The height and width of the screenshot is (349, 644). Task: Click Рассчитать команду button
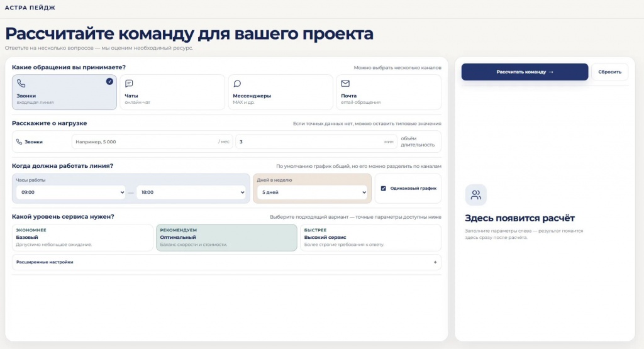coord(525,72)
